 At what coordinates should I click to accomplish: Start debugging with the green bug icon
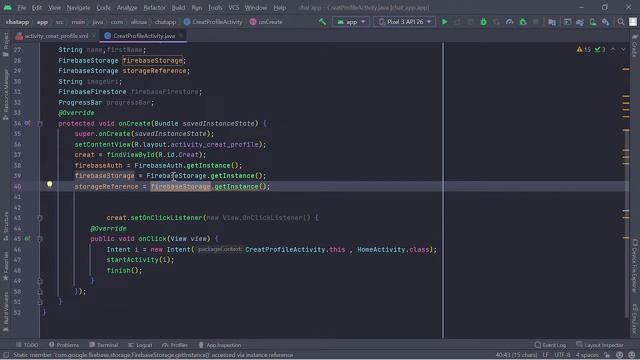(x=483, y=22)
